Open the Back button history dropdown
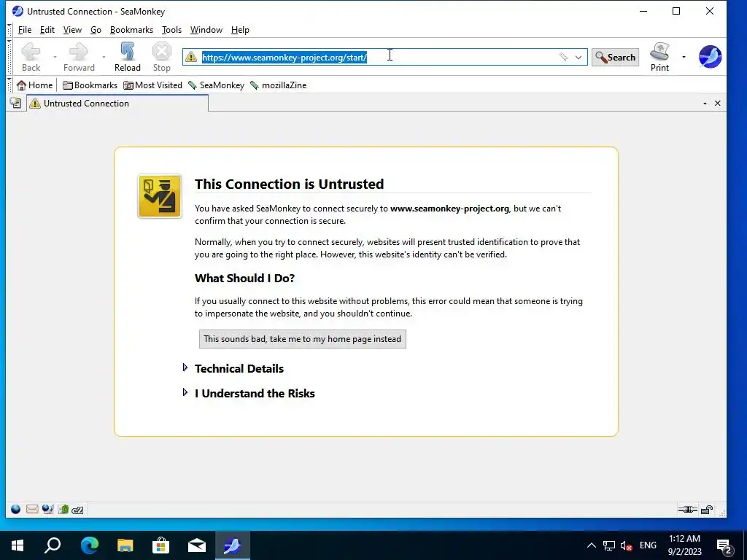747x560 pixels. coord(55,57)
